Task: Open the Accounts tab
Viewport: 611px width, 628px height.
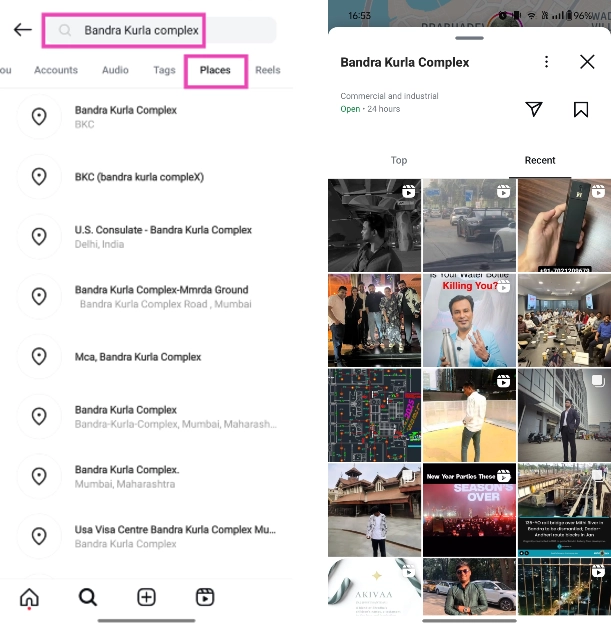Action: click(x=56, y=70)
